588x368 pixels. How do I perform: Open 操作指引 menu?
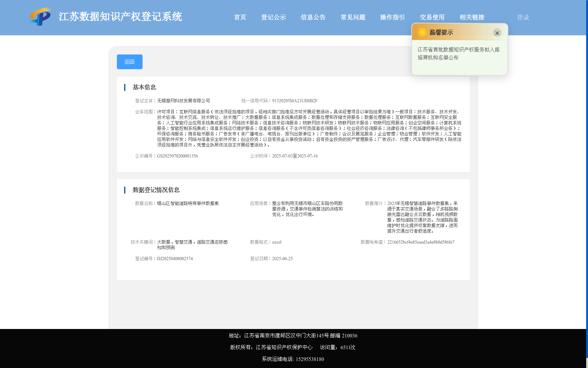pos(392,17)
